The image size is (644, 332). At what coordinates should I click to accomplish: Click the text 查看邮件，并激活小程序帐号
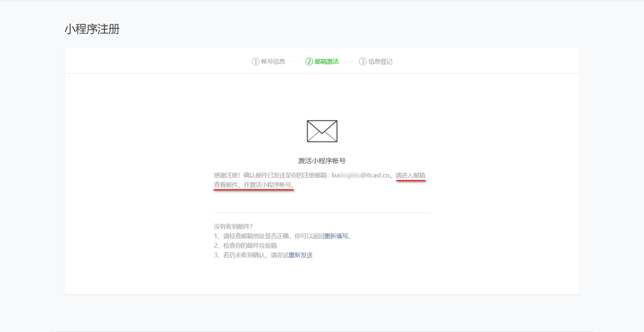click(x=253, y=185)
